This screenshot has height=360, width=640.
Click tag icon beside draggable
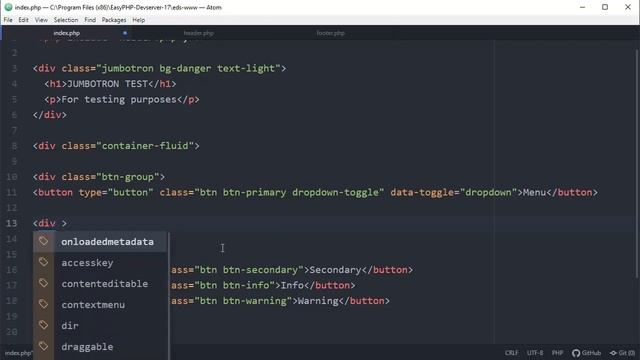43,346
